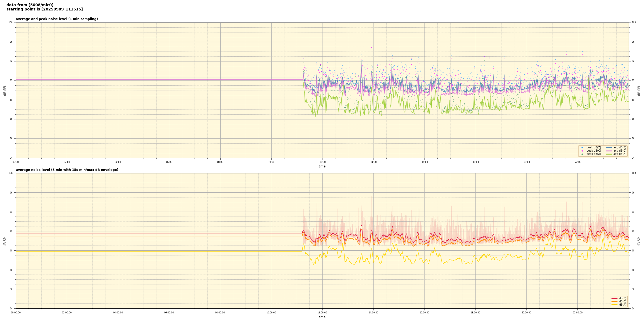The width and height of the screenshot is (644, 322).
Task: Click the peak dB(A) legend marker
Action: point(582,154)
